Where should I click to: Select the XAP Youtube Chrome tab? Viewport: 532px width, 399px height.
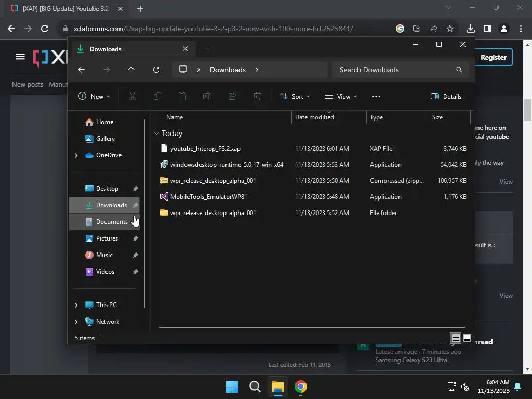66,9
